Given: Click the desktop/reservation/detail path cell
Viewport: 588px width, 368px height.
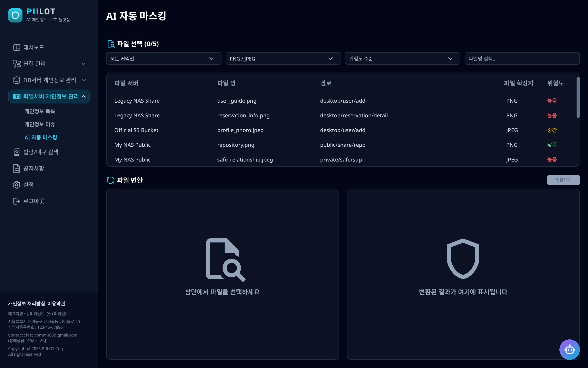Looking at the screenshot, I should tap(354, 115).
